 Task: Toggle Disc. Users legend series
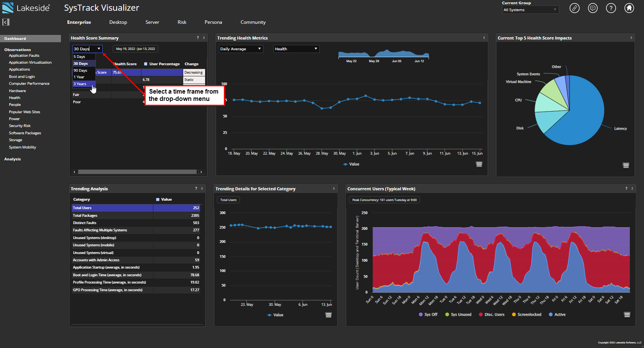[492, 315]
